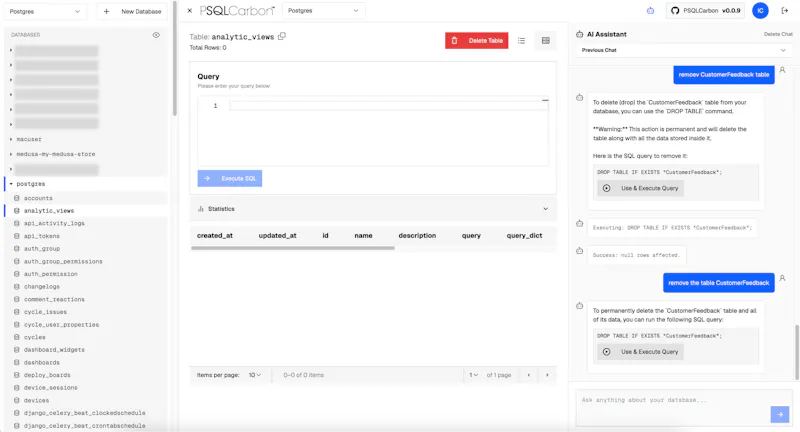
Task: Copy table name analytic_views with the copy icon
Action: tap(282, 36)
